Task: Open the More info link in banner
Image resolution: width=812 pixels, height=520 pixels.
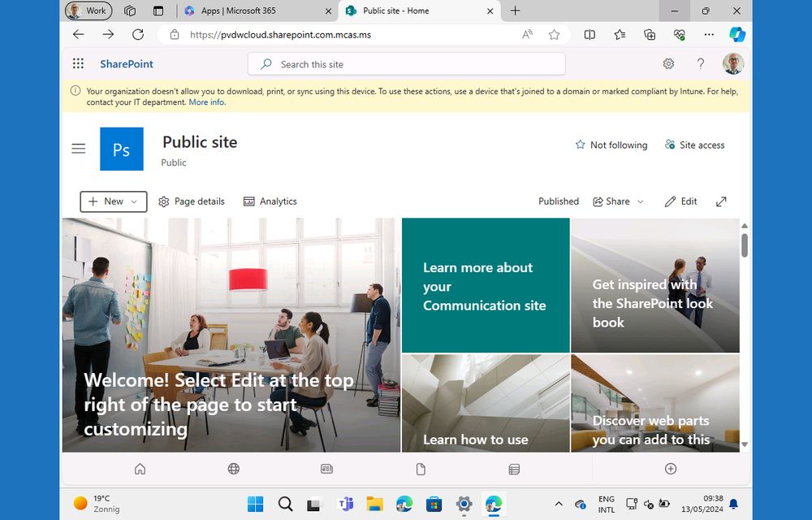Action: point(207,102)
